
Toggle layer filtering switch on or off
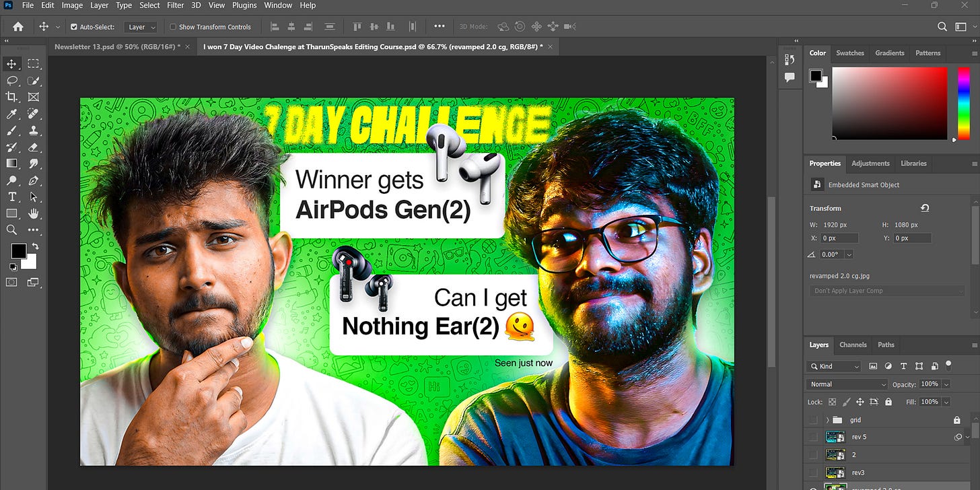948,365
